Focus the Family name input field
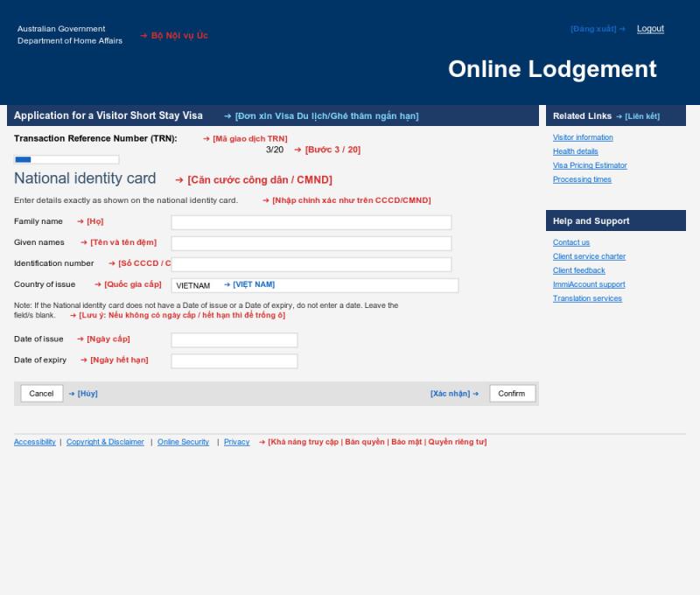The image size is (700, 595). (311, 222)
